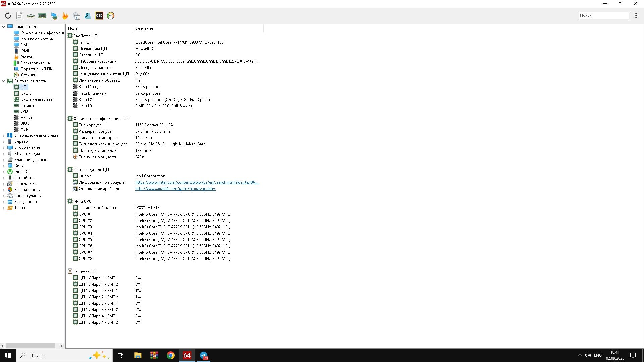Select the CPU #5 row
The height and width of the screenshot is (362, 644).
point(164,240)
